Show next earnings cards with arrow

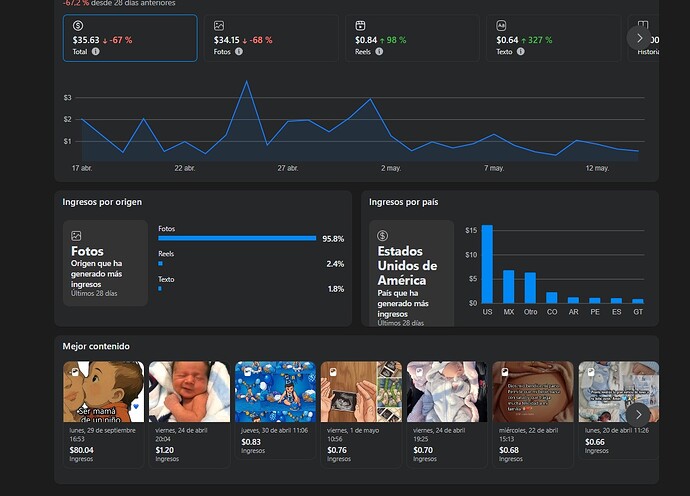coord(639,38)
